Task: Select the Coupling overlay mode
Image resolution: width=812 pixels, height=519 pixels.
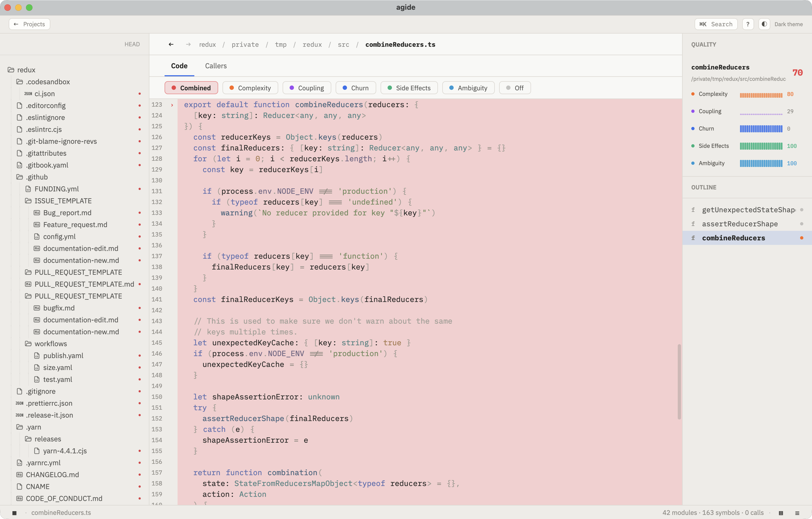Action: click(x=307, y=88)
